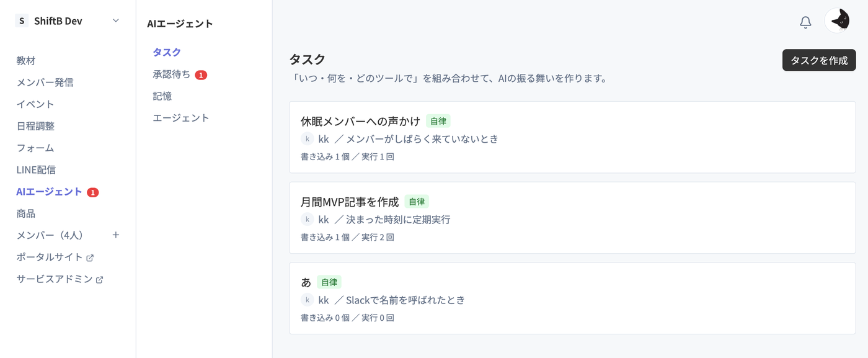Image resolution: width=868 pixels, height=358 pixels.
Task: Click the AIエージェント panel heading
Action: [180, 24]
